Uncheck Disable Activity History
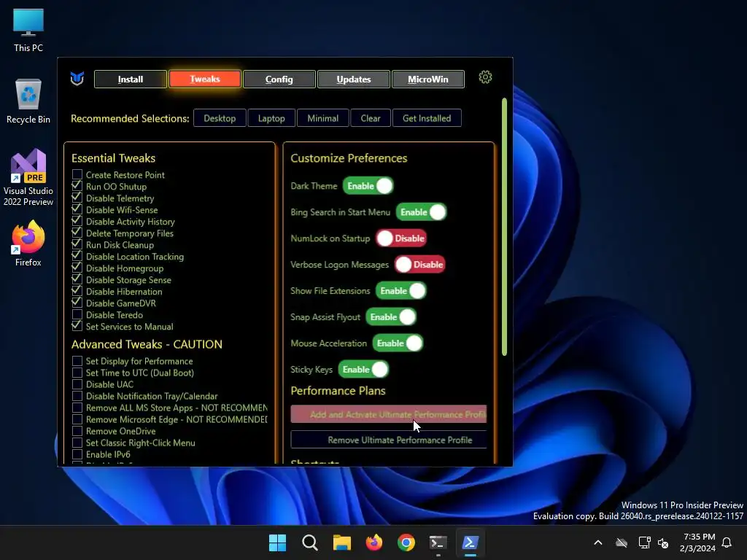 tap(77, 222)
